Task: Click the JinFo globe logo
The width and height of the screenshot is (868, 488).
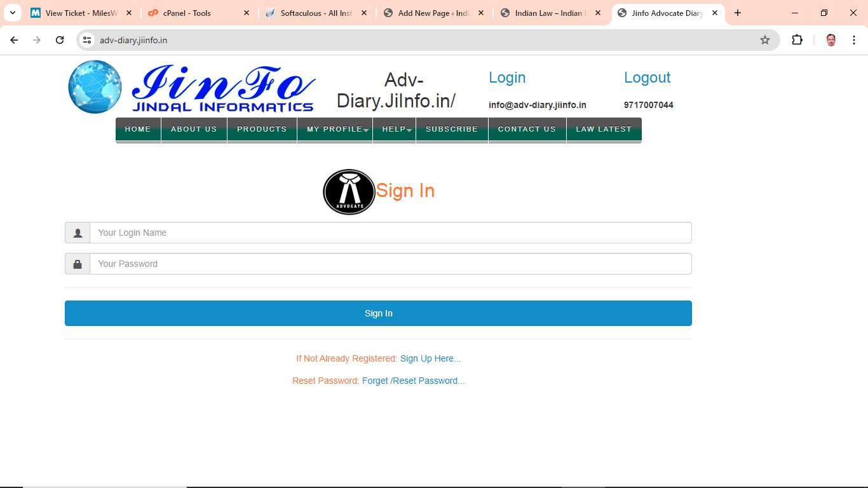Action: click(x=95, y=87)
